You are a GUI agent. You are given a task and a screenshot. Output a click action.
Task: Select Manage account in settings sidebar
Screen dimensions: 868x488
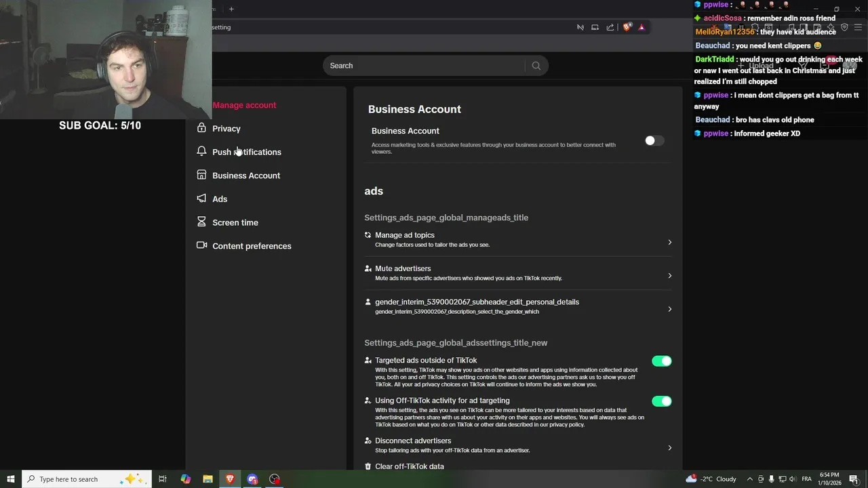[x=244, y=105]
